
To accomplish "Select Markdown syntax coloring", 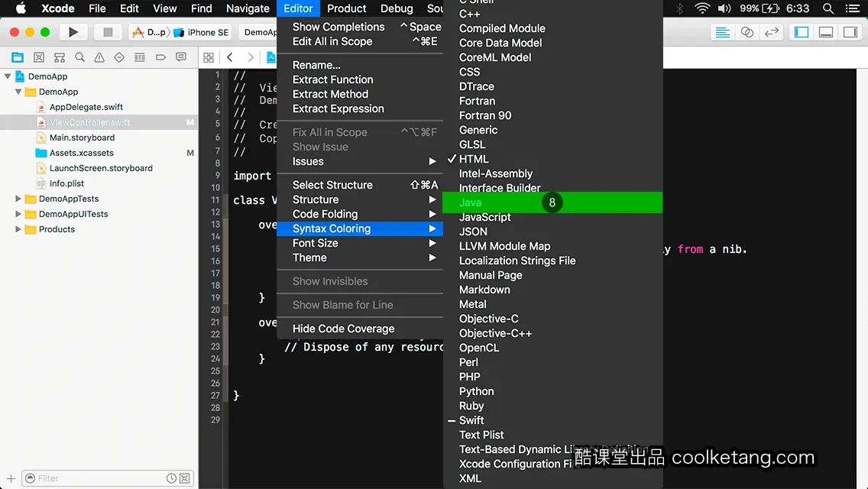I will (552, 290).
